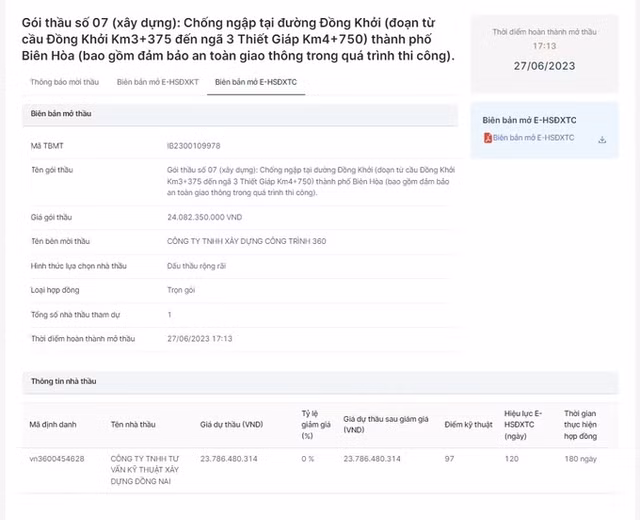Switch to the Biên bản mở E-HSĐXKT tab
Image resolution: width=640 pixels, height=520 pixels.
156,82
